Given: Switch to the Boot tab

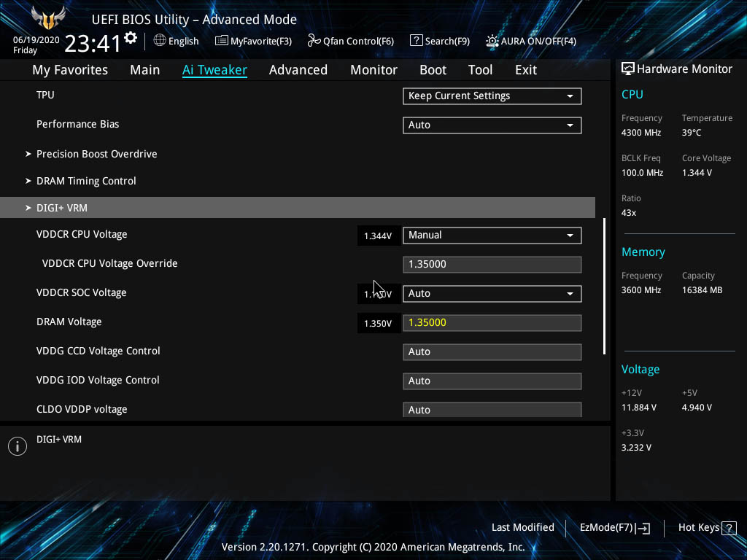Looking at the screenshot, I should pyautogui.click(x=433, y=70).
